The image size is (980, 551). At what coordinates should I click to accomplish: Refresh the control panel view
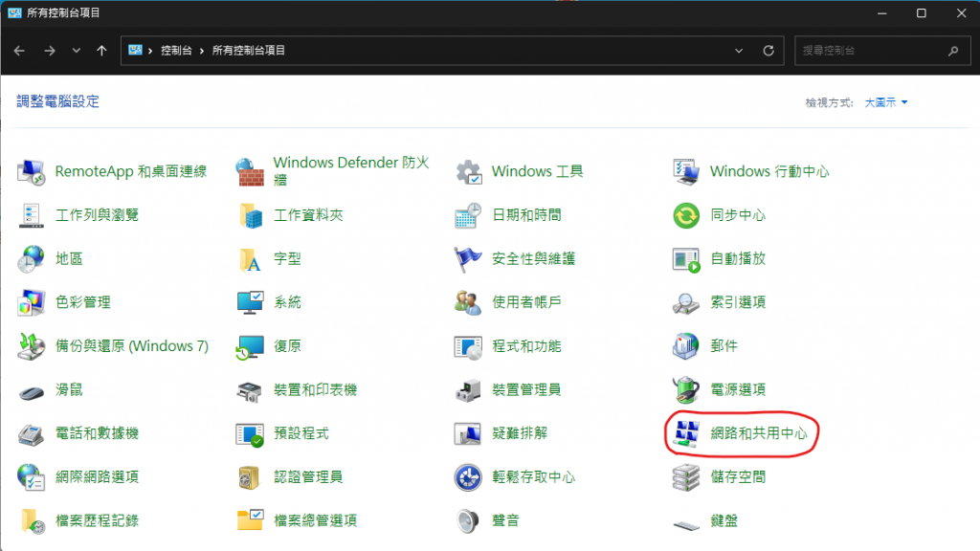click(x=768, y=51)
